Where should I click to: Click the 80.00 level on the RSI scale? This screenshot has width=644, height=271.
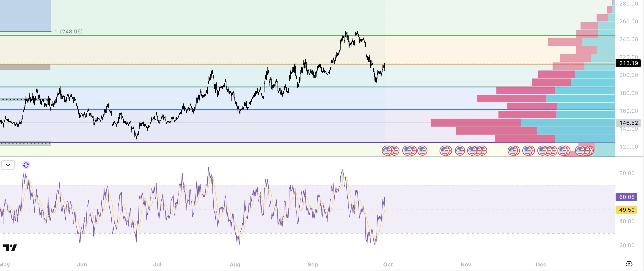coord(627,173)
